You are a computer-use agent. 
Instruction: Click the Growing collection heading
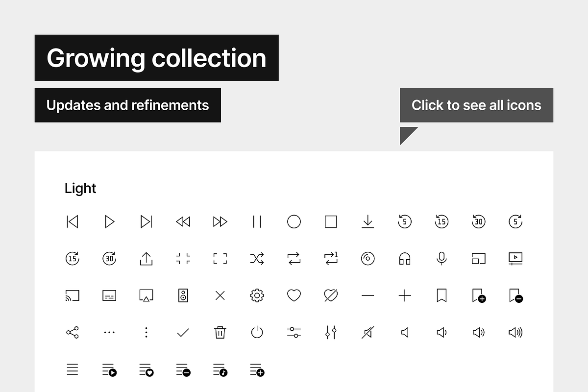coord(156,58)
